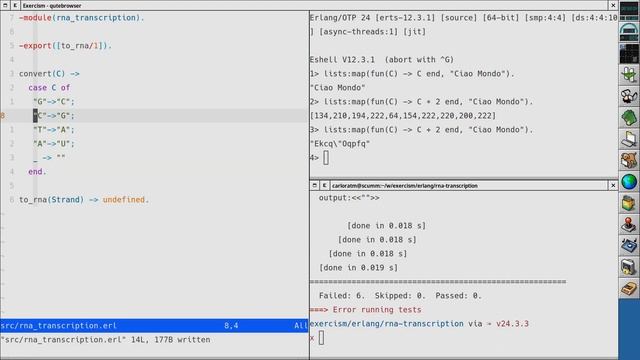Image resolution: width=640 pixels, height=360 pixels.
Task: Open the window menu of the carloratm terminal
Action: tap(314, 185)
